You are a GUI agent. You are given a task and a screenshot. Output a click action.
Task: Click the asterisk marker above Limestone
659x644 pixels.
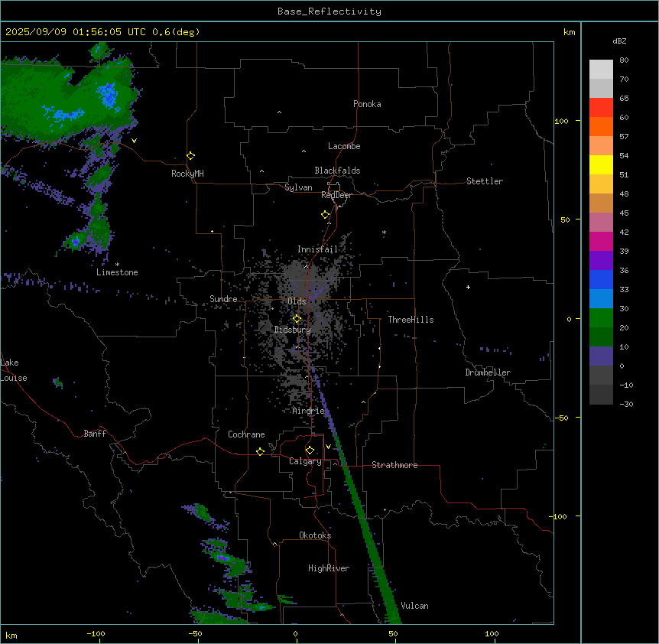117,265
